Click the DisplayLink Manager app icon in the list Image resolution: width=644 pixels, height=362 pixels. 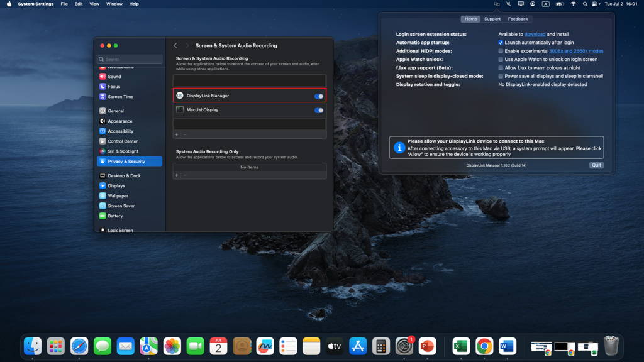point(180,96)
